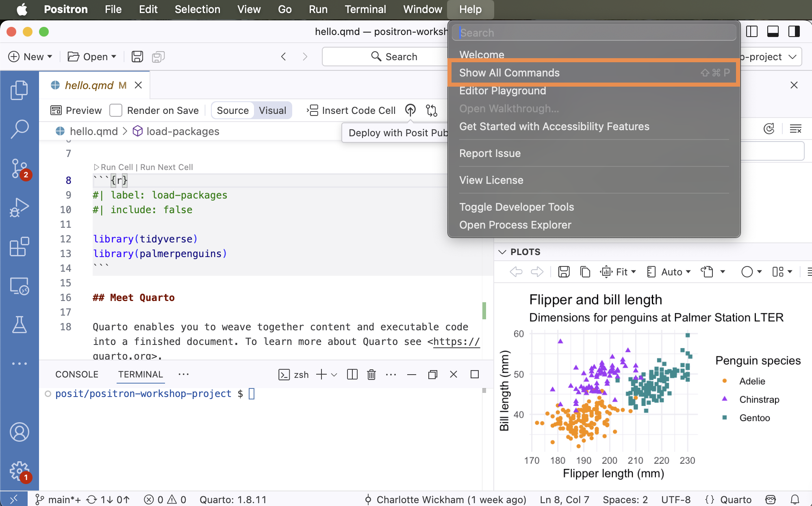The width and height of the screenshot is (812, 506).
Task: Open the project selector dropdown chevron
Action: pos(792,57)
